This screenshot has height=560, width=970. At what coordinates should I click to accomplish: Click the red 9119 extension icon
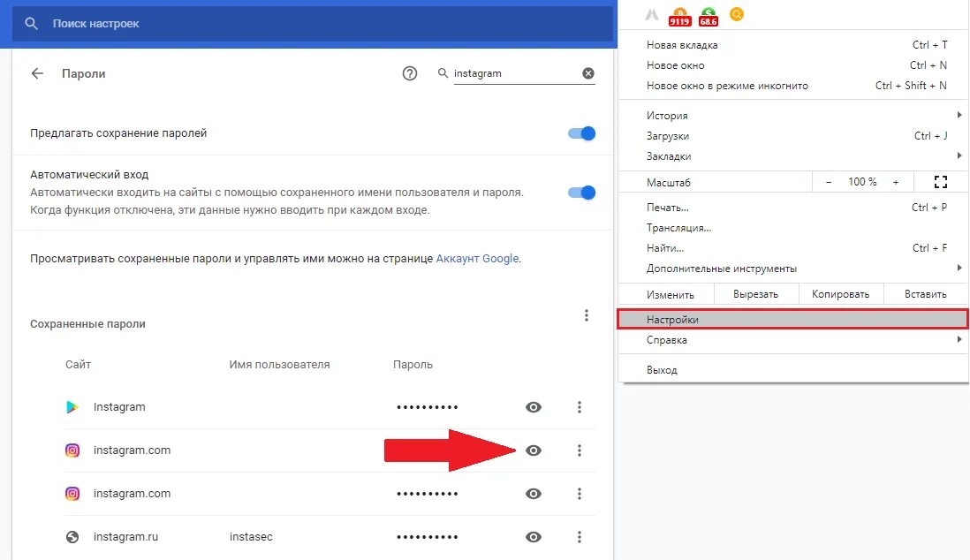pos(679,17)
